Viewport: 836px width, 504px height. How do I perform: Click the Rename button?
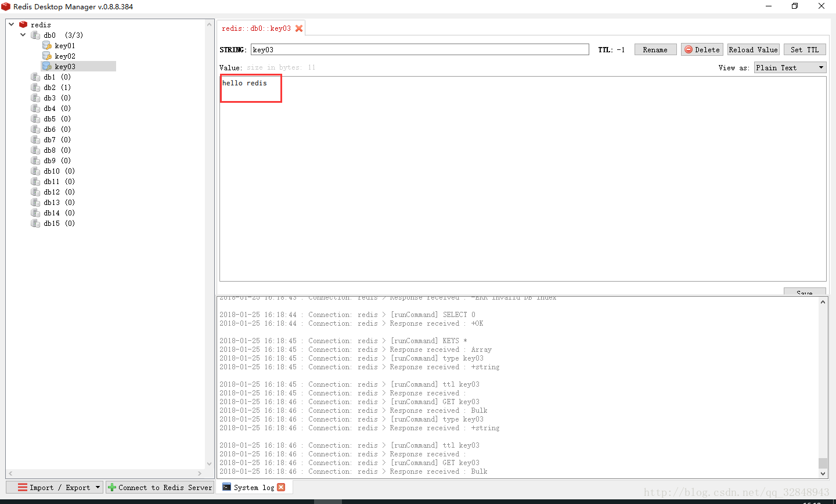pyautogui.click(x=655, y=50)
